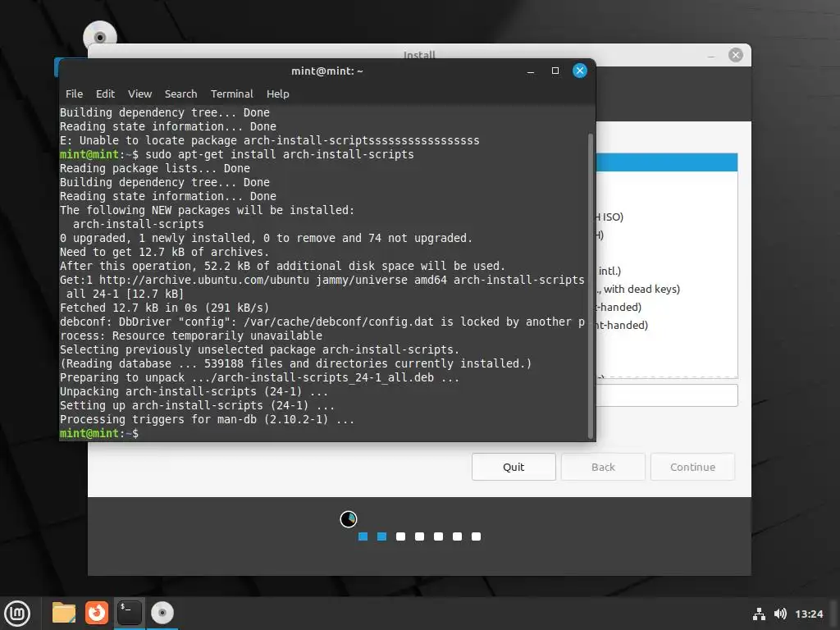This screenshot has width=840, height=630.
Task: Minimize the terminal window
Action: click(x=531, y=71)
